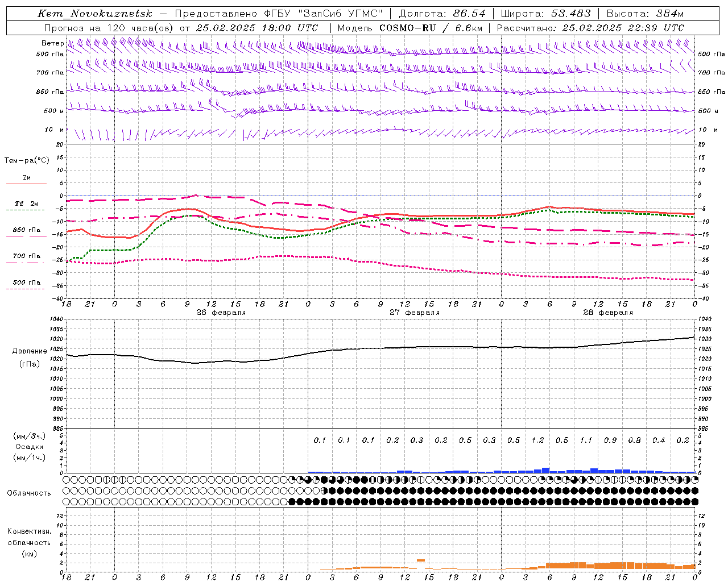Click the "Рассчитано: 25.02.2025 22:39 UTC" text

click(590, 28)
